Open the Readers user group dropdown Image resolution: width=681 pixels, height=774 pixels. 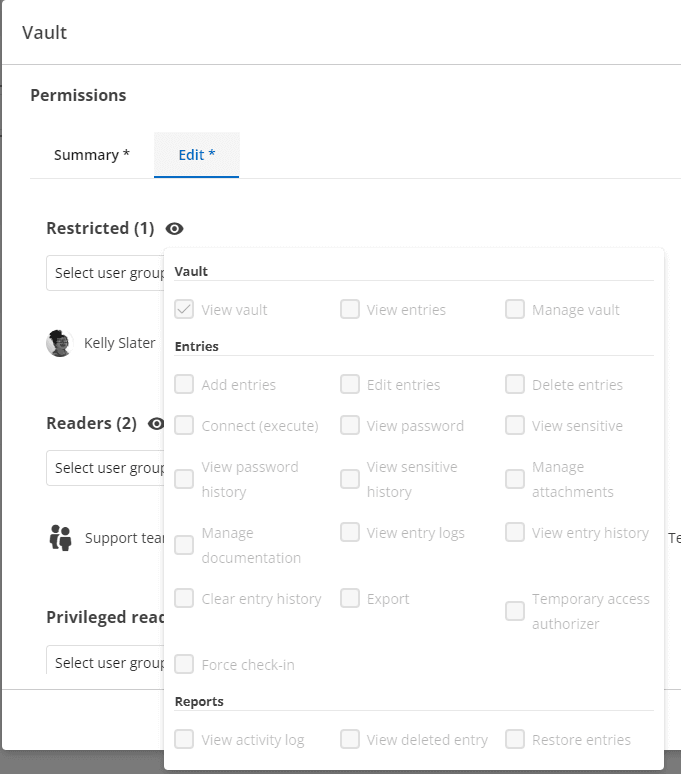coord(105,468)
